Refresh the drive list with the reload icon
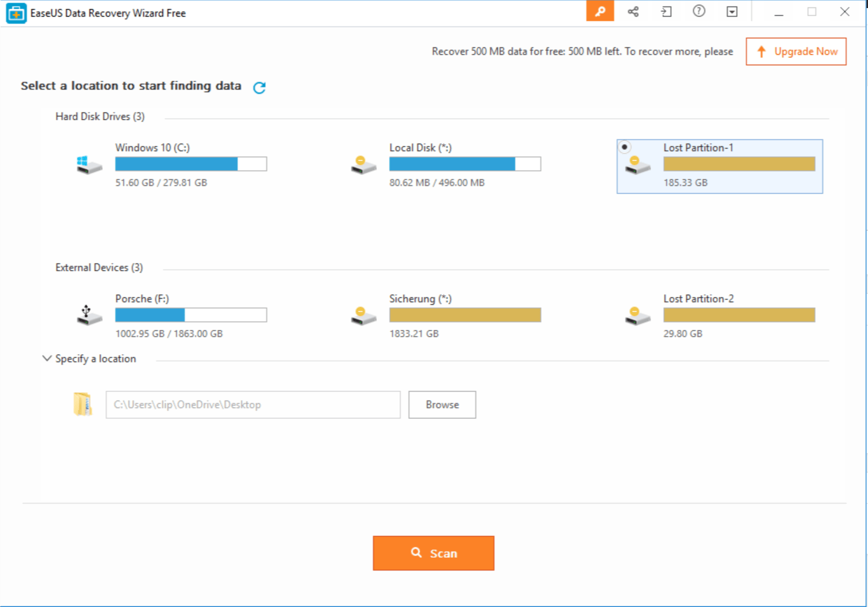868x607 pixels. [x=259, y=87]
